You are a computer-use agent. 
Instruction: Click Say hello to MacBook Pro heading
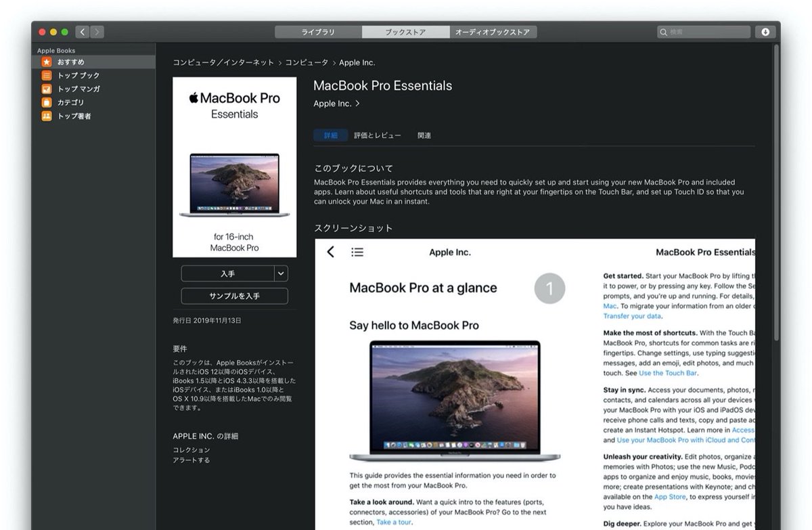(414, 326)
